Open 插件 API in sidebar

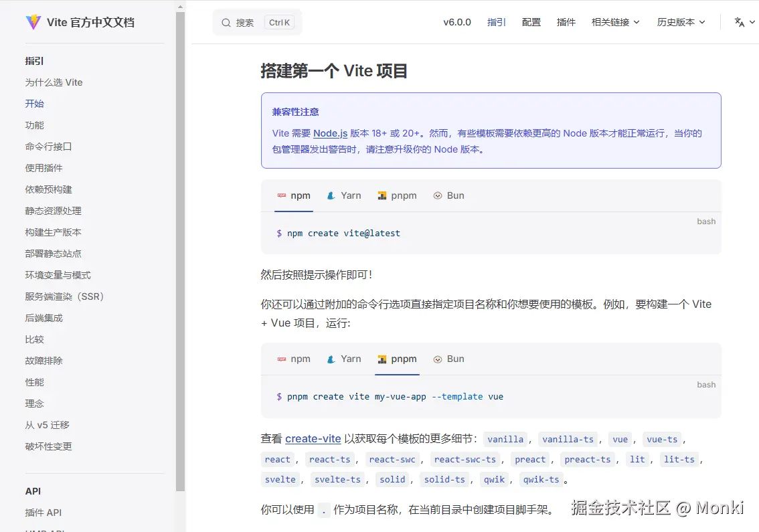[x=43, y=513]
